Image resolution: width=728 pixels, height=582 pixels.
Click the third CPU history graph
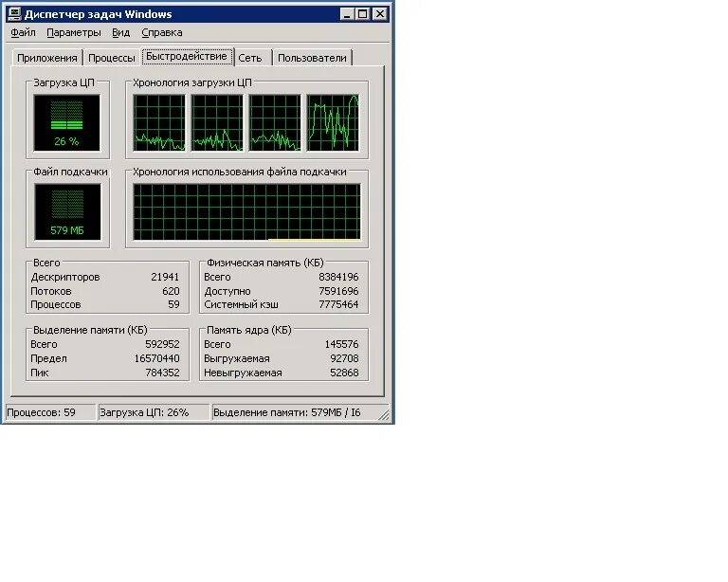coord(275,123)
